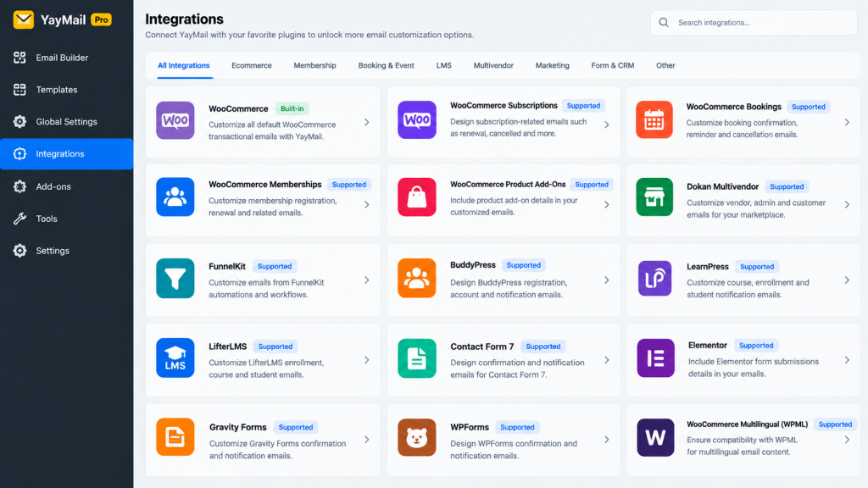Click the Tools wrench icon
Viewport: 868px width, 488px height.
(20, 219)
